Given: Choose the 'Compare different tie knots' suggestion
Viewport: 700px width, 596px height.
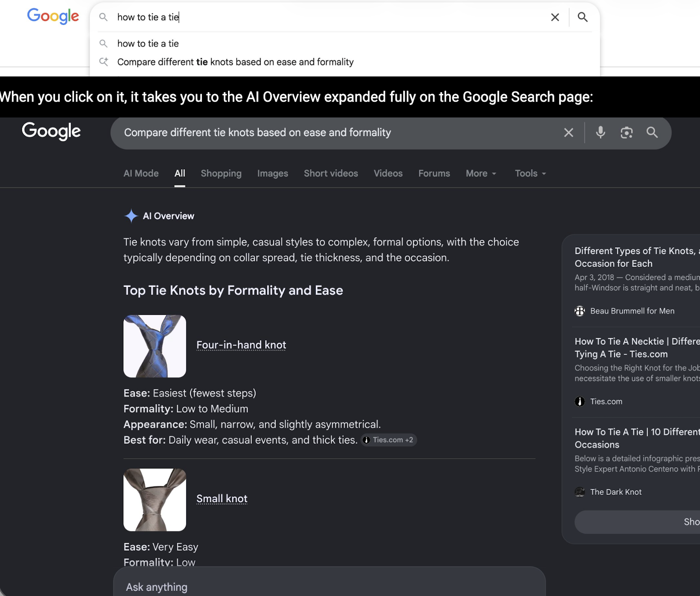Looking at the screenshot, I should (235, 62).
